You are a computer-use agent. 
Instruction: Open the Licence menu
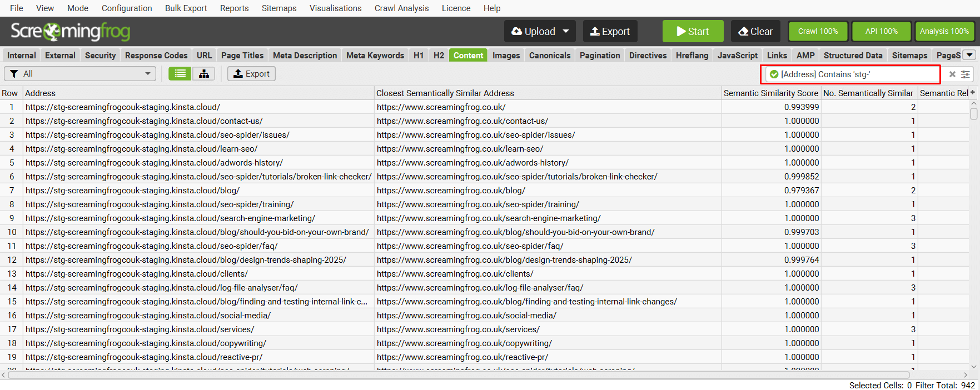[456, 8]
